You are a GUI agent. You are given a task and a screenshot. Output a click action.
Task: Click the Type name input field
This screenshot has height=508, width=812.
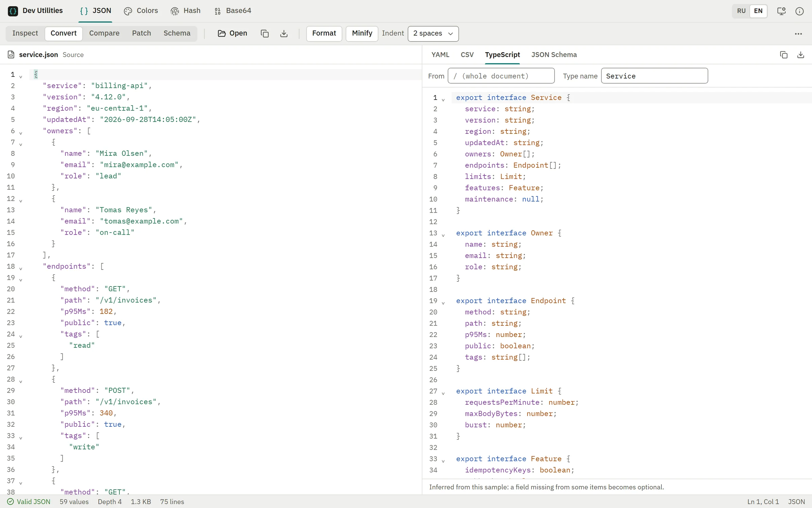coord(654,76)
